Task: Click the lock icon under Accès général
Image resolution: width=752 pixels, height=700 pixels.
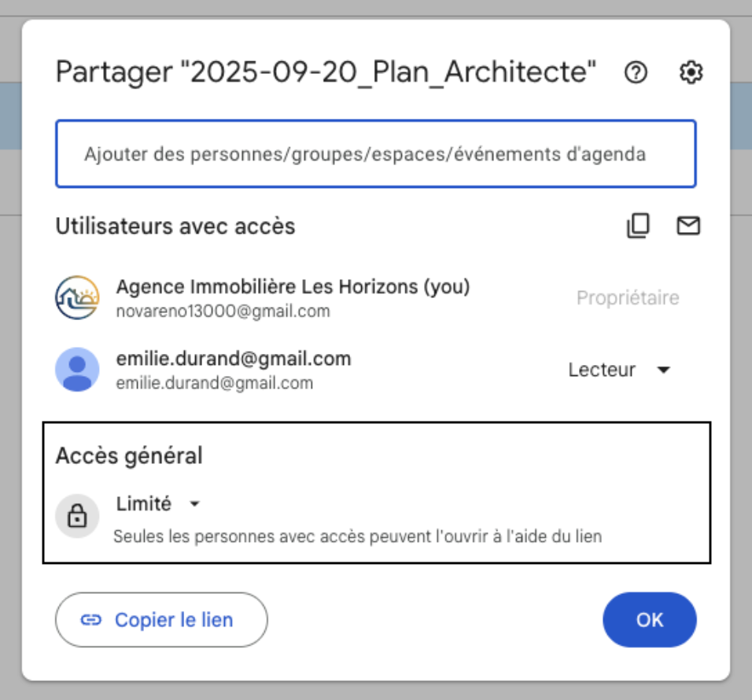Action: [x=77, y=516]
